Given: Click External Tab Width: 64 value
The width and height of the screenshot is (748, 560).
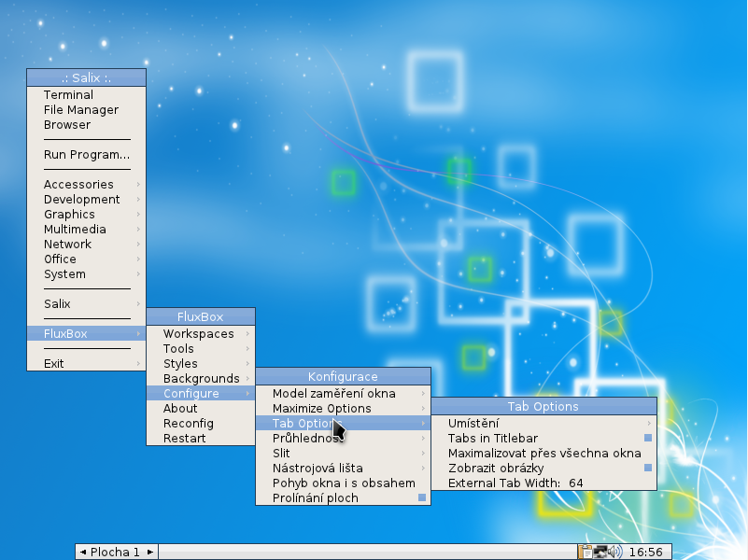Looking at the screenshot, I should click(x=543, y=483).
